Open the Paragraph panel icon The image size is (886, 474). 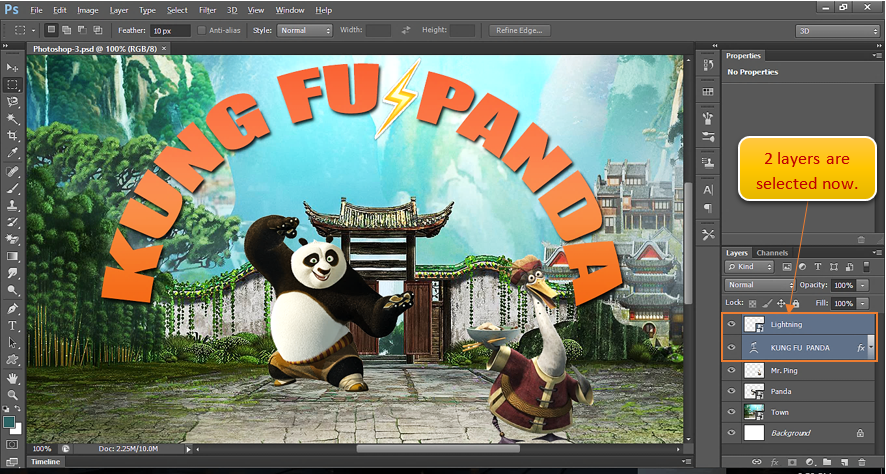(x=708, y=208)
